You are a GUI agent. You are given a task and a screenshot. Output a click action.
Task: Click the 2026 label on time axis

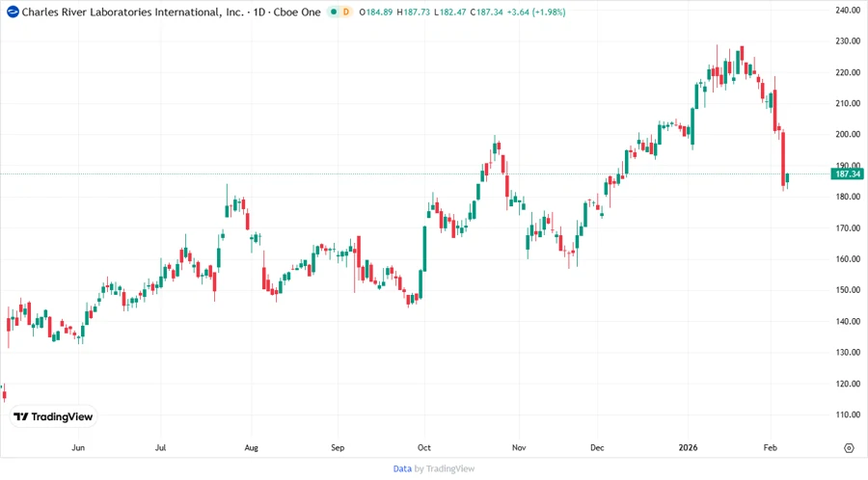688,447
